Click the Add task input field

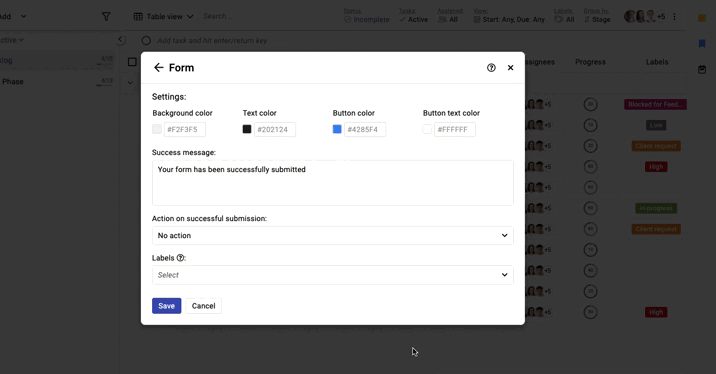coord(212,41)
